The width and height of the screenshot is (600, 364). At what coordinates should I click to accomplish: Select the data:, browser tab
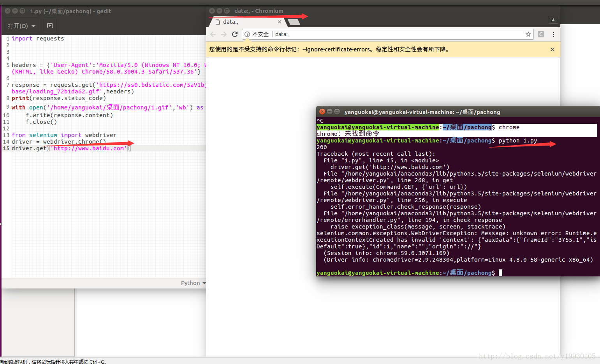point(248,22)
